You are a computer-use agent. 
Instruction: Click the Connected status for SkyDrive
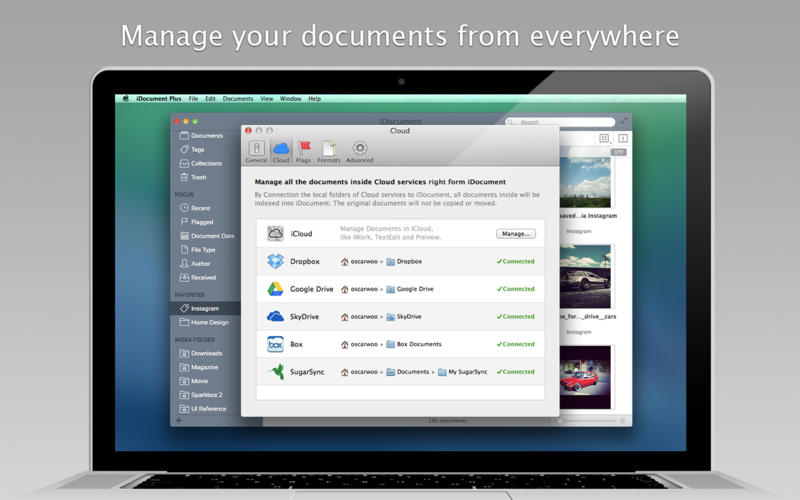(x=516, y=316)
